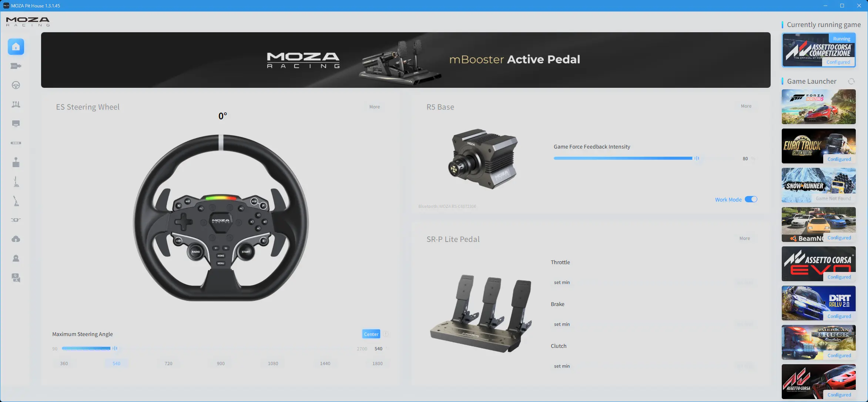The image size is (868, 402).
Task: Minimize the MOZA Pit House window
Action: tap(825, 6)
